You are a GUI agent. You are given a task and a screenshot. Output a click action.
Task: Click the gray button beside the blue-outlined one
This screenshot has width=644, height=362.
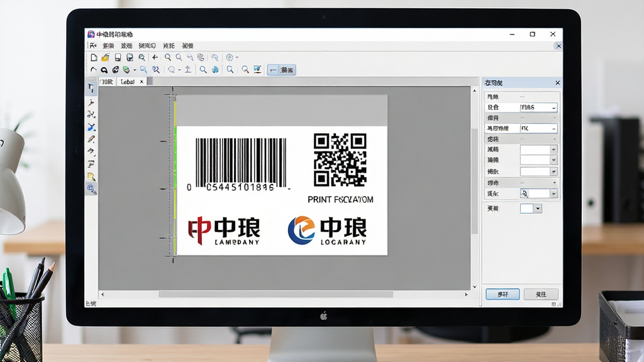[x=541, y=294]
